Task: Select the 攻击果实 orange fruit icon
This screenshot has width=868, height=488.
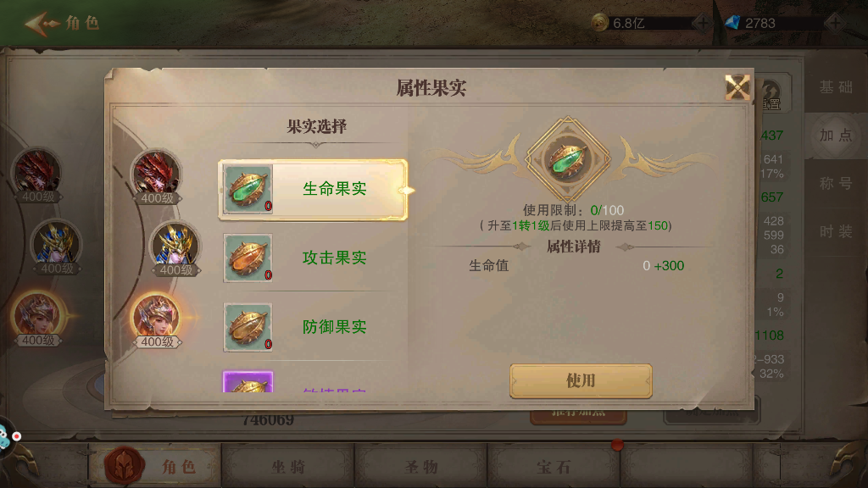Action: coord(248,258)
